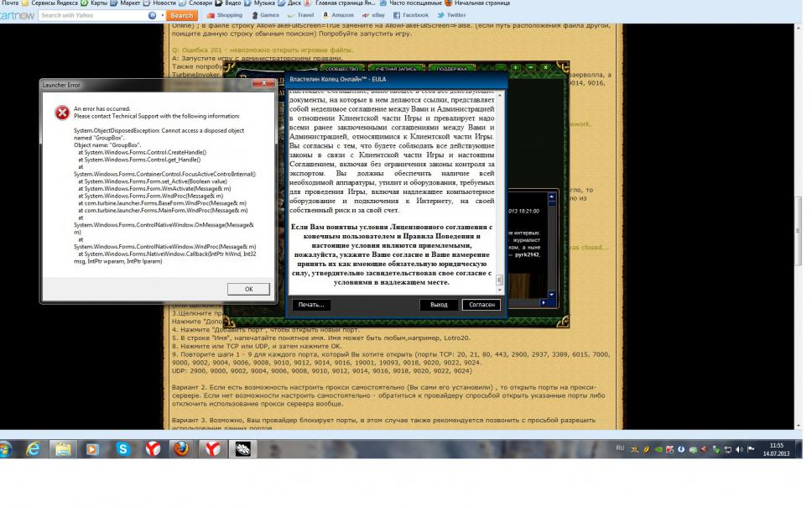Open the Games toolbar link
Viewport: 812px width, 508px height.
265,16
